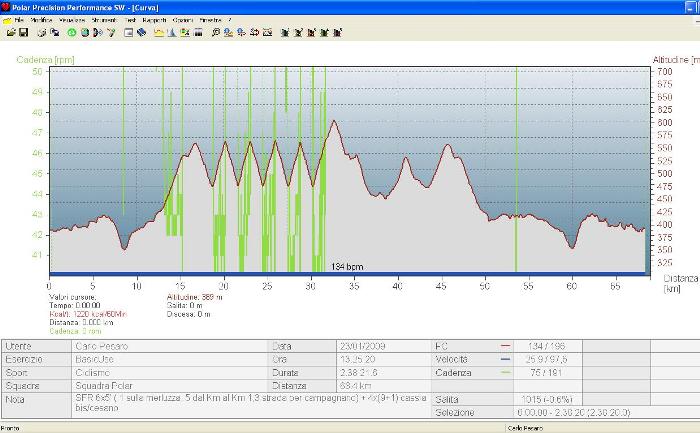Click the open folder icon in the toolbar
The image size is (700, 433).
click(10, 32)
